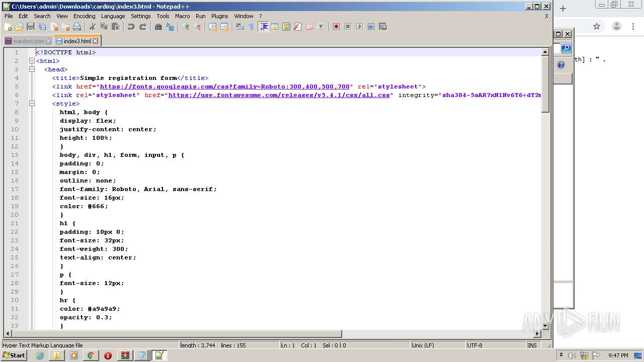Click the vertical scrollbar down arrow
Image resolution: width=644 pixels, height=362 pixels.
coord(545,325)
